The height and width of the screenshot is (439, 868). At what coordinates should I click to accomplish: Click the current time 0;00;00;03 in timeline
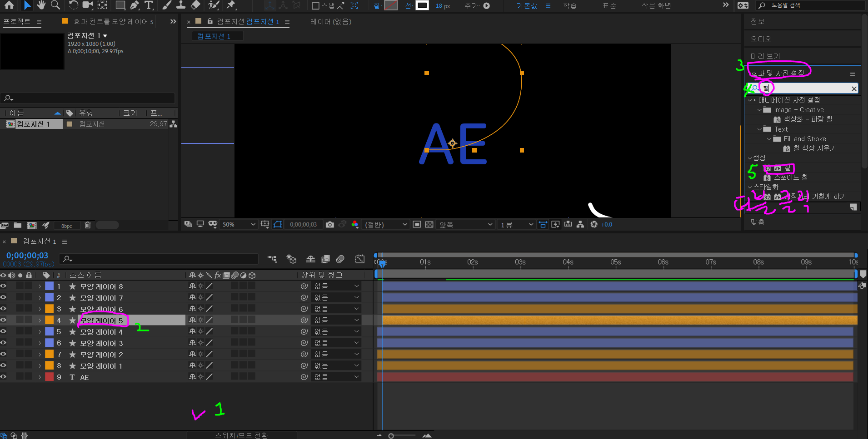(27, 256)
